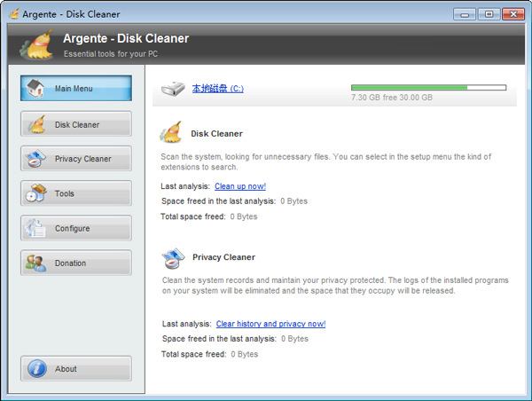The image size is (532, 401).
Task: Open the Privacy Cleaner sidebar button
Action: pyautogui.click(x=76, y=159)
